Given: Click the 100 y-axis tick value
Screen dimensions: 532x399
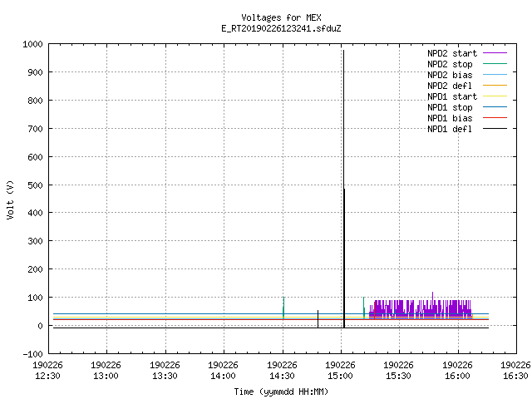Looking at the screenshot, I should (35, 298).
